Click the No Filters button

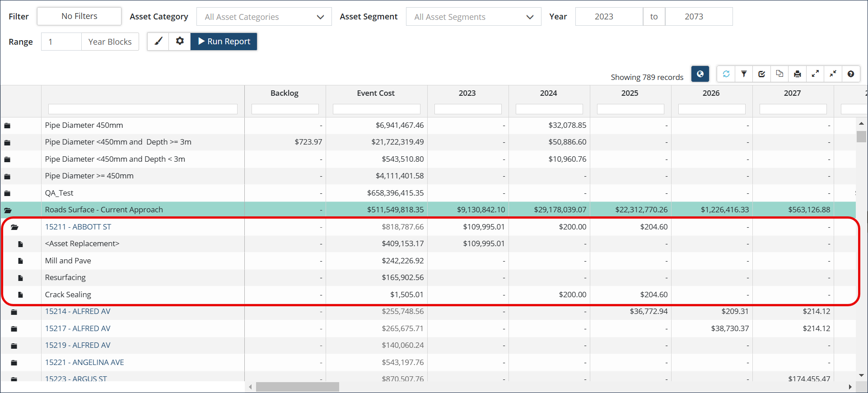pos(79,16)
